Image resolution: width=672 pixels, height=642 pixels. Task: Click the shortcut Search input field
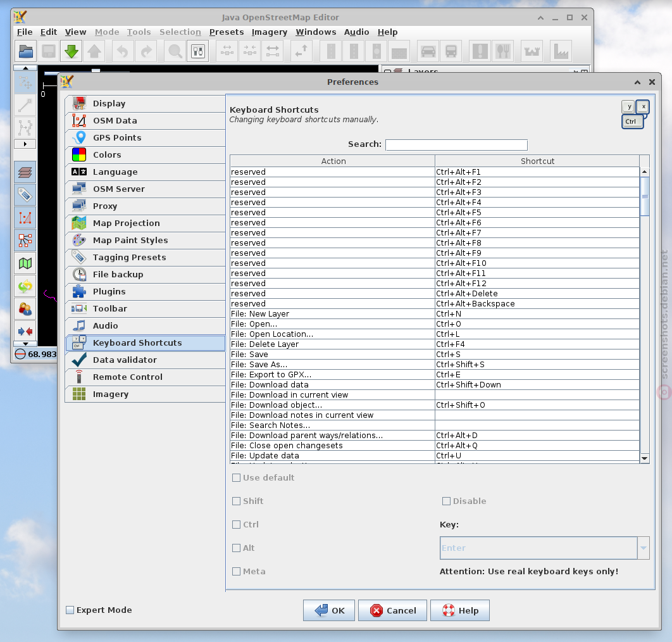(x=456, y=145)
